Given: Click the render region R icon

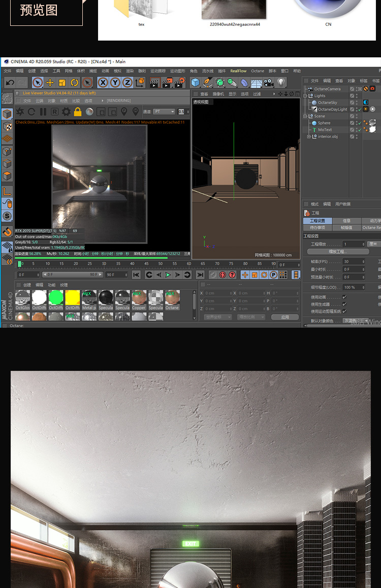Looking at the screenshot, I should pyautogui.click(x=55, y=112).
